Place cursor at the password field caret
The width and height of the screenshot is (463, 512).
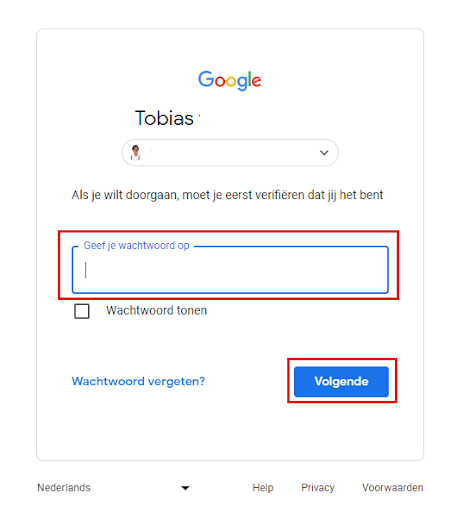pyautogui.click(x=86, y=270)
